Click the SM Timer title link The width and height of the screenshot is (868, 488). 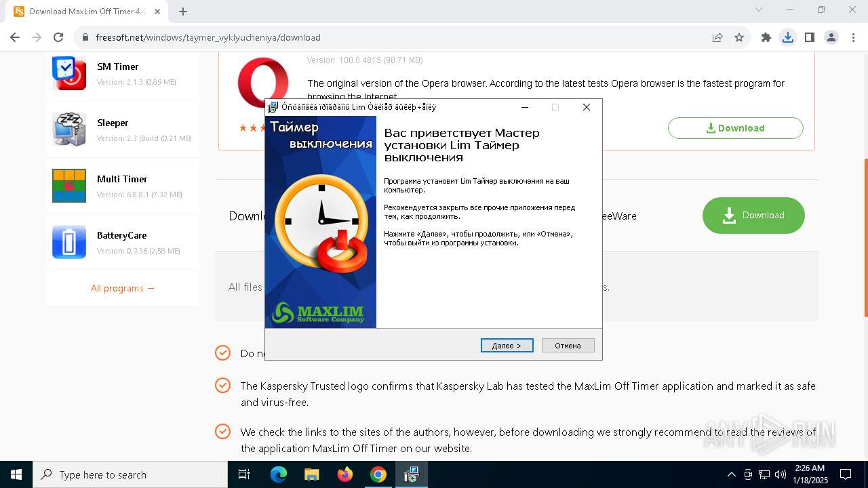[x=117, y=66]
